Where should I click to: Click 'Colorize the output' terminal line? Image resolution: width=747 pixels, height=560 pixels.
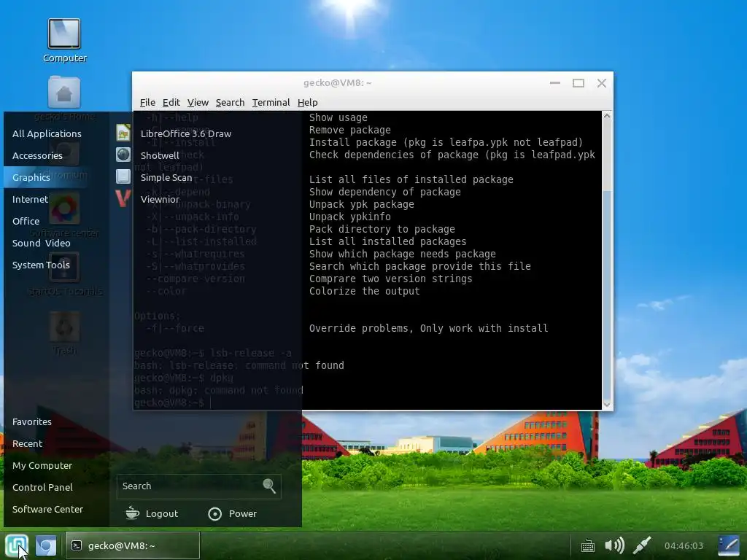pyautogui.click(x=365, y=291)
